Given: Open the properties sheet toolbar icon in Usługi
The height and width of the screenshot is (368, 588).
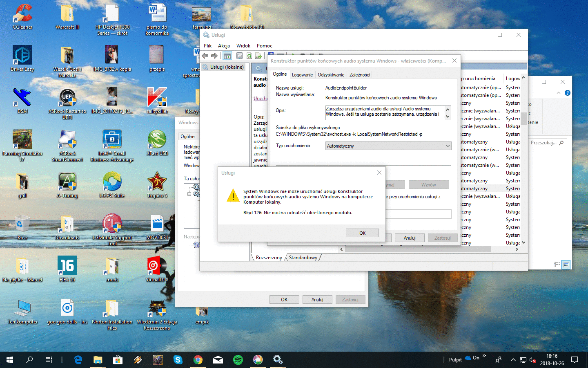Looking at the screenshot, I should (x=239, y=56).
